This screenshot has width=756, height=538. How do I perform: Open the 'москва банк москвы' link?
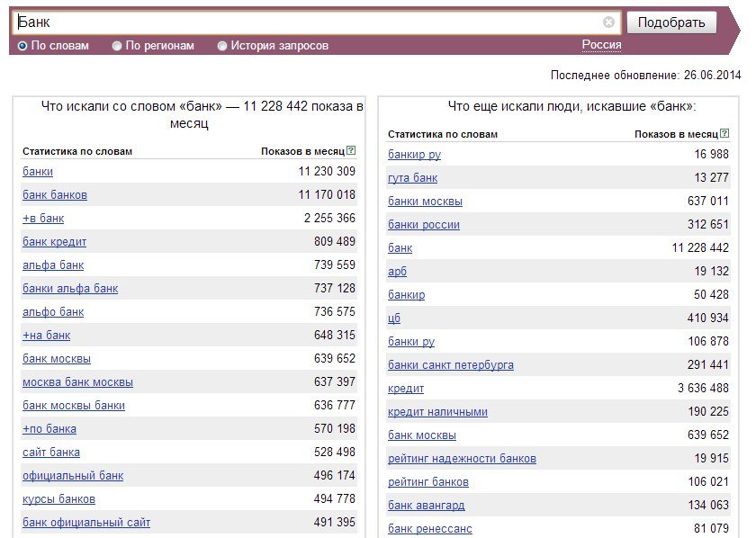(x=77, y=382)
